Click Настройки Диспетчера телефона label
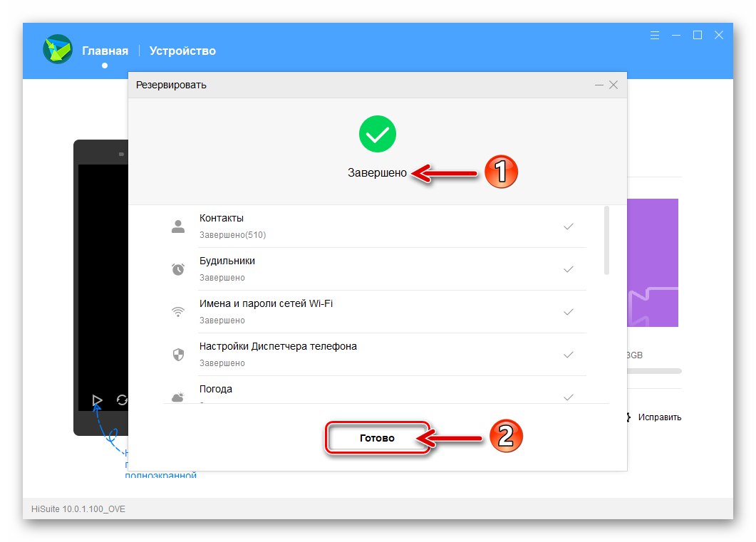756x542 pixels. point(278,346)
